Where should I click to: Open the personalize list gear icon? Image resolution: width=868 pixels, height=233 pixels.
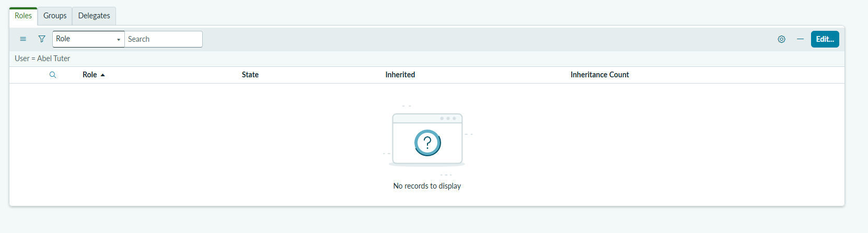coord(781,39)
